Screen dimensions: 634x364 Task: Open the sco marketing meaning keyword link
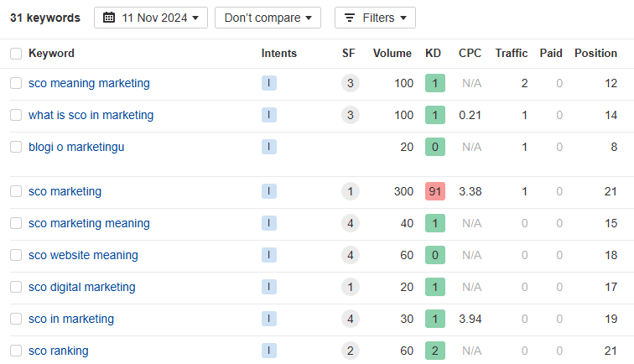[89, 223]
